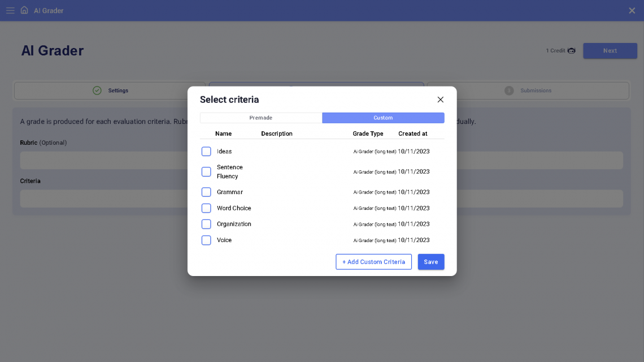
Task: Click the Rubric input field
Action: coord(102,160)
